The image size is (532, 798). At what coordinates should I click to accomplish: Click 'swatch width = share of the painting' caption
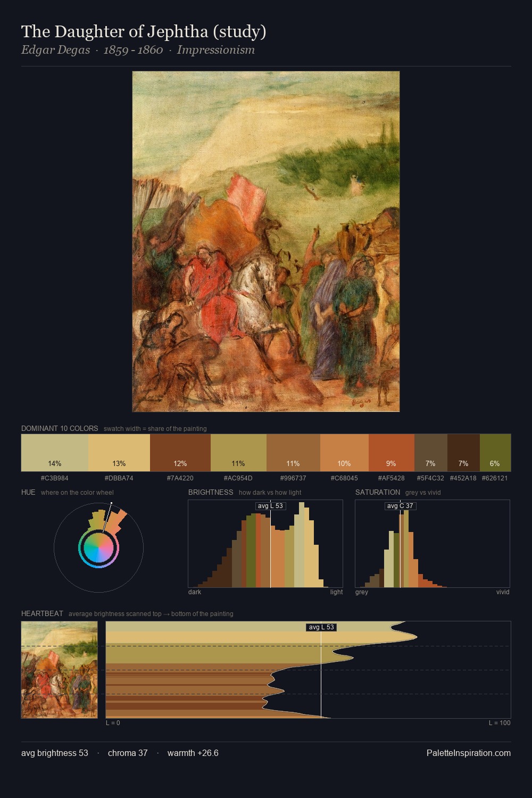[155, 429]
